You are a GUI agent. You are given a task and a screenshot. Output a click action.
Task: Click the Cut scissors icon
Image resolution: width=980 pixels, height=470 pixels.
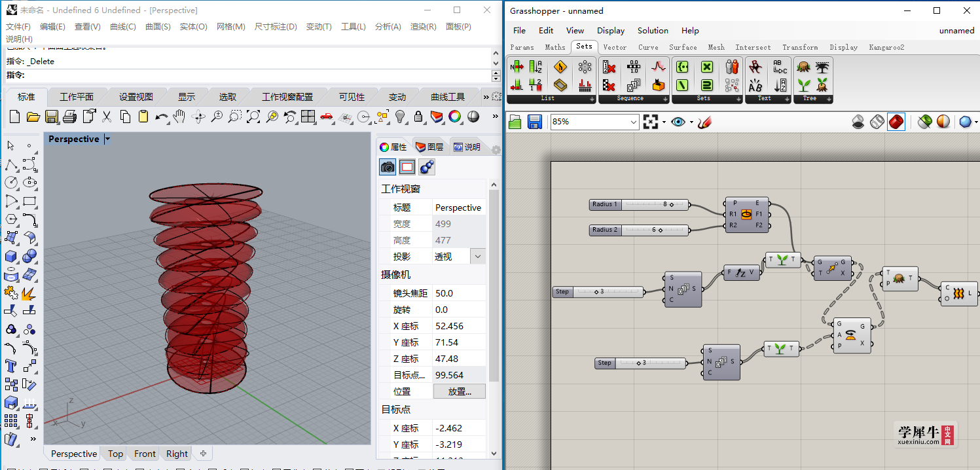click(x=107, y=117)
